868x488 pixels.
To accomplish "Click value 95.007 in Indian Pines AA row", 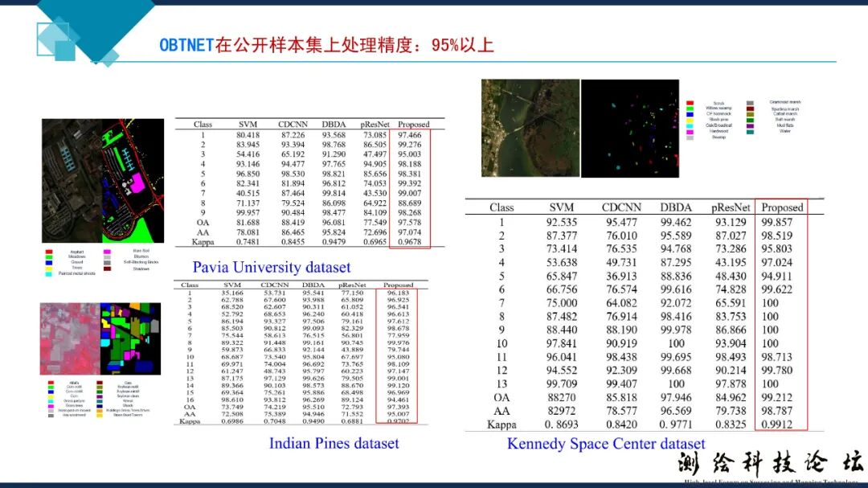I will 398,414.
